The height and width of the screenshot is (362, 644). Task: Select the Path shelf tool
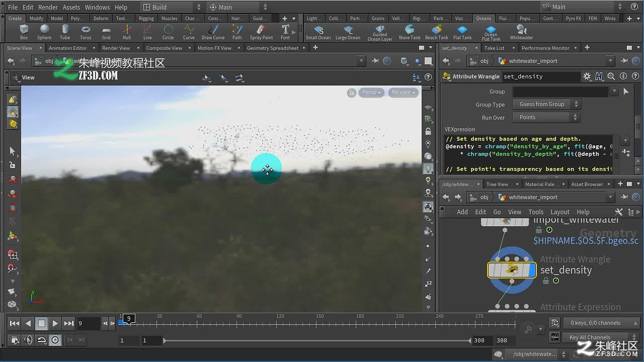click(x=237, y=32)
